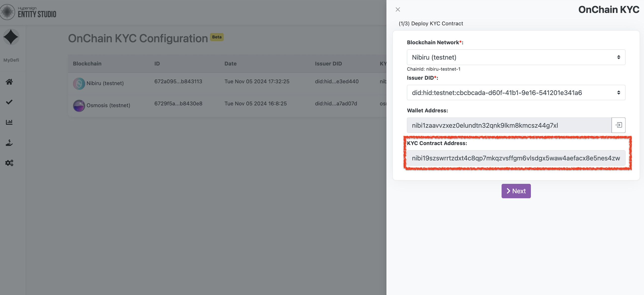Click the Blockchain column header
Screen dimensions: 644x295
(87, 64)
